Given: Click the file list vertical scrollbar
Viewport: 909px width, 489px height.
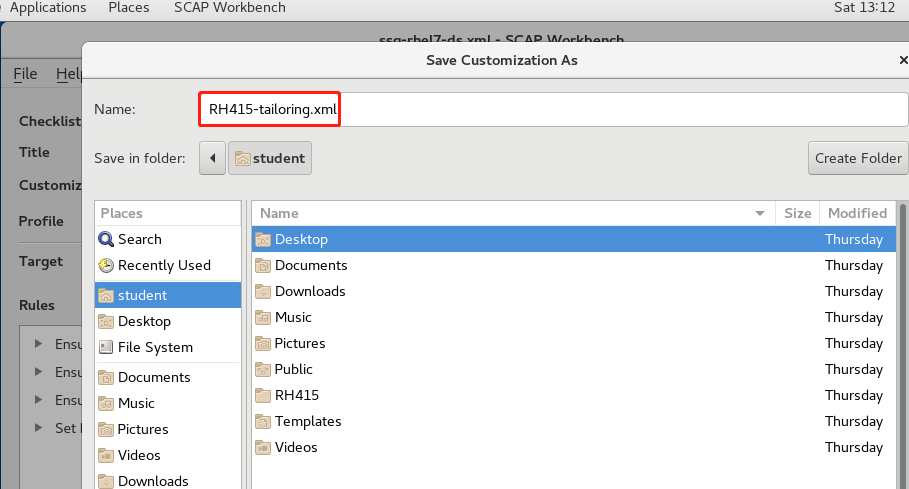Looking at the screenshot, I should coord(903,340).
